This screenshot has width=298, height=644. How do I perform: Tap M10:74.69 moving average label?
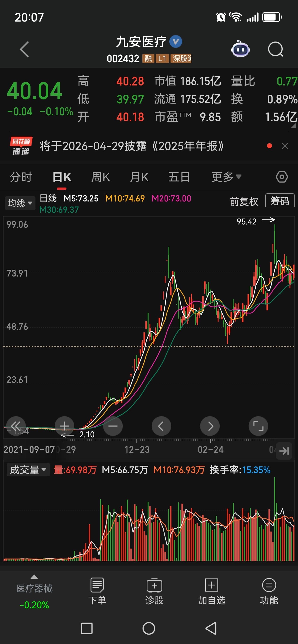click(125, 198)
